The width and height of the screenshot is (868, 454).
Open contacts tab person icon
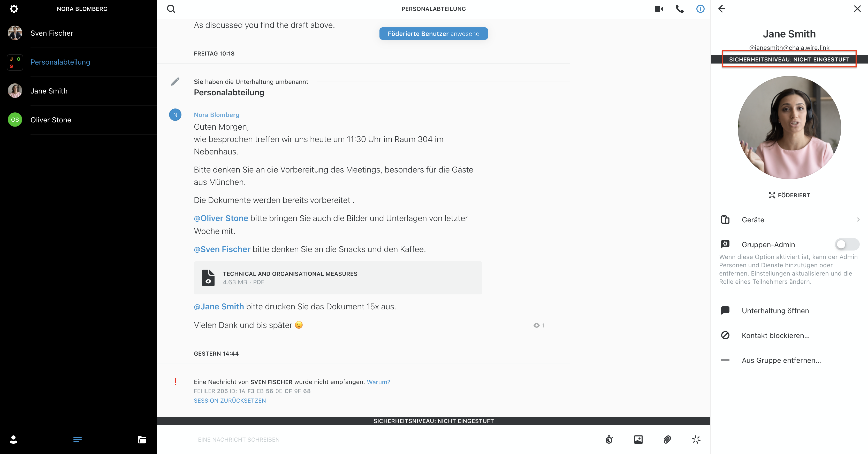click(13, 440)
